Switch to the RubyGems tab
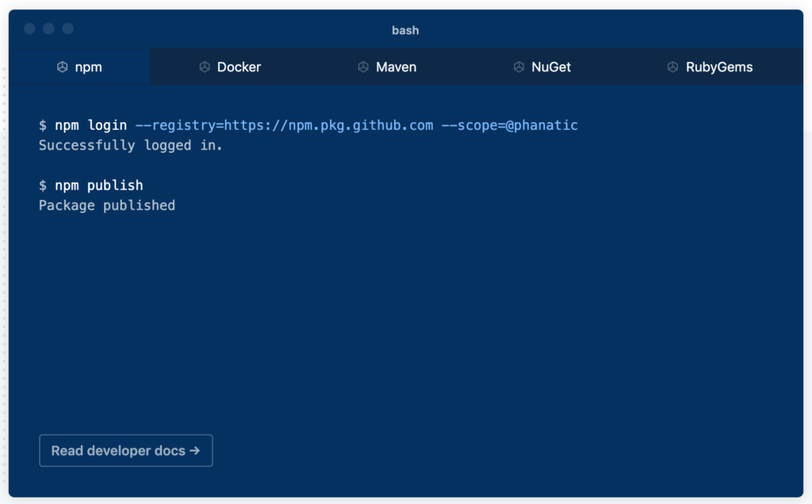 pos(710,67)
